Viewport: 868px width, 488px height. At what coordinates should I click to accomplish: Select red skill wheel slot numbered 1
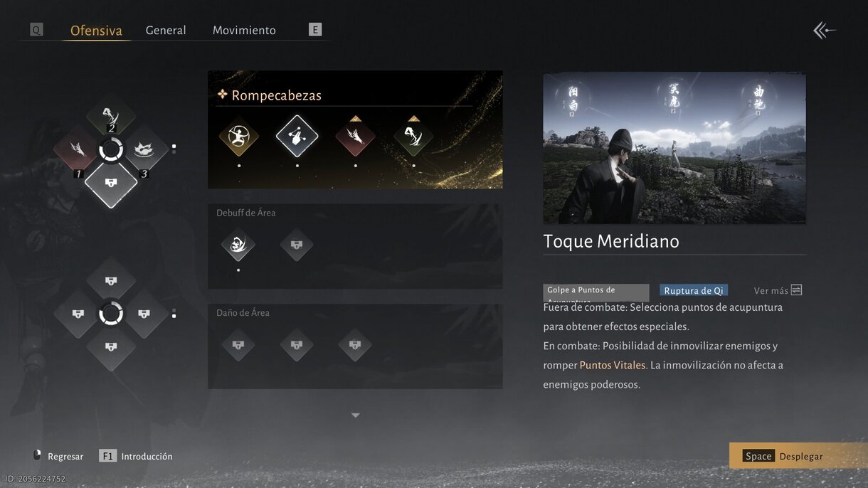tap(77, 150)
